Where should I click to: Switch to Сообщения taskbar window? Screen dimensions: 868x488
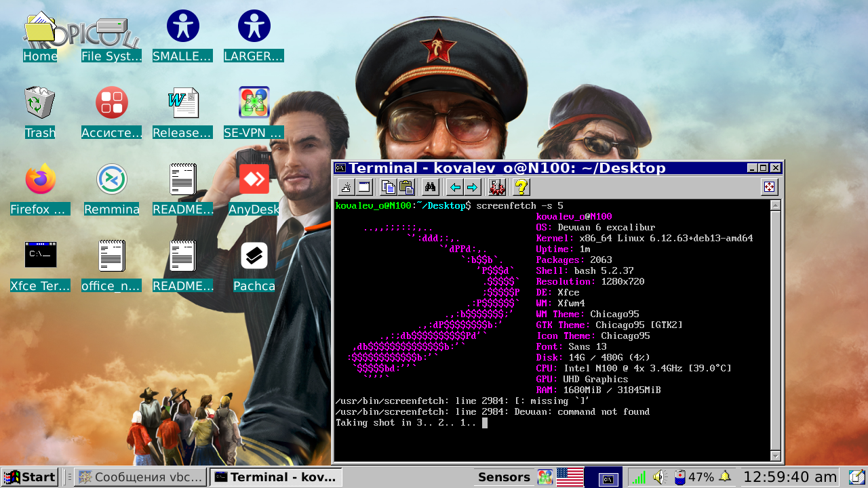pos(140,477)
